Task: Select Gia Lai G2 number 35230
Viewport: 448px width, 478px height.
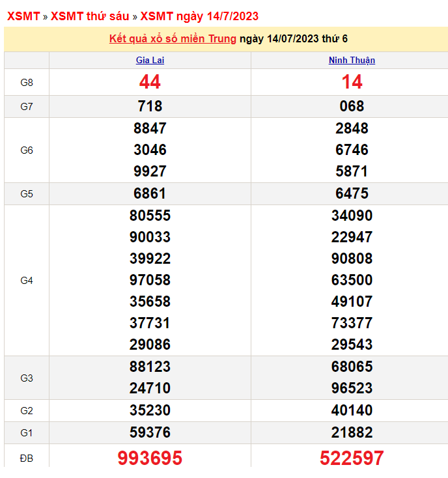Action: coord(150,410)
